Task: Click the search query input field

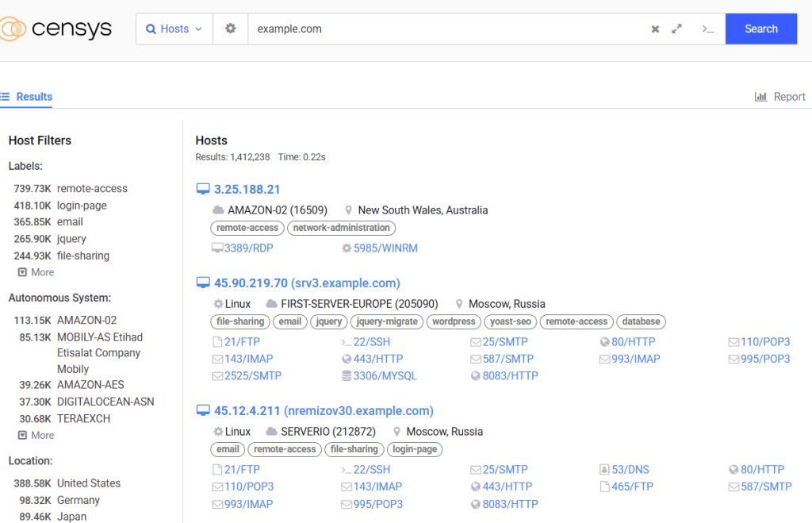Action: pyautogui.click(x=446, y=29)
